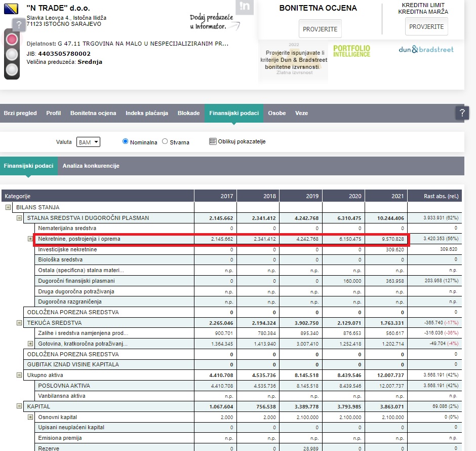Click the traffic light rating indicator
The image size is (476, 451).
pos(12,54)
